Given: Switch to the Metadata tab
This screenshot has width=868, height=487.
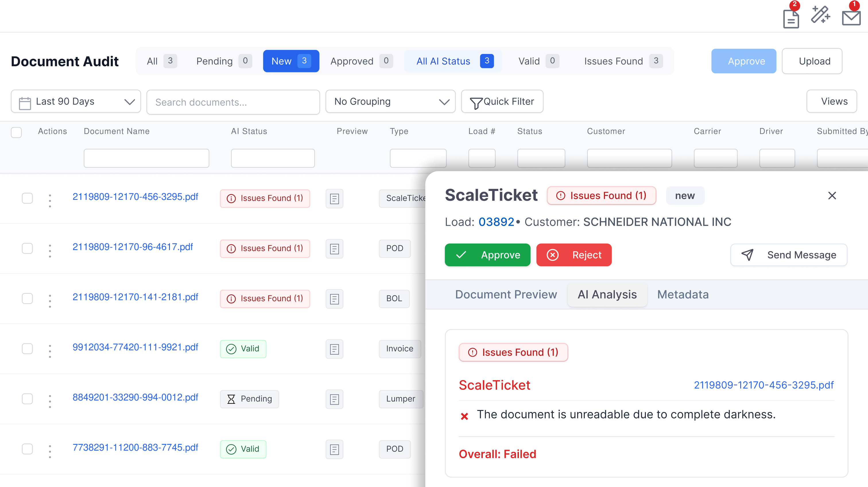Looking at the screenshot, I should (x=683, y=295).
